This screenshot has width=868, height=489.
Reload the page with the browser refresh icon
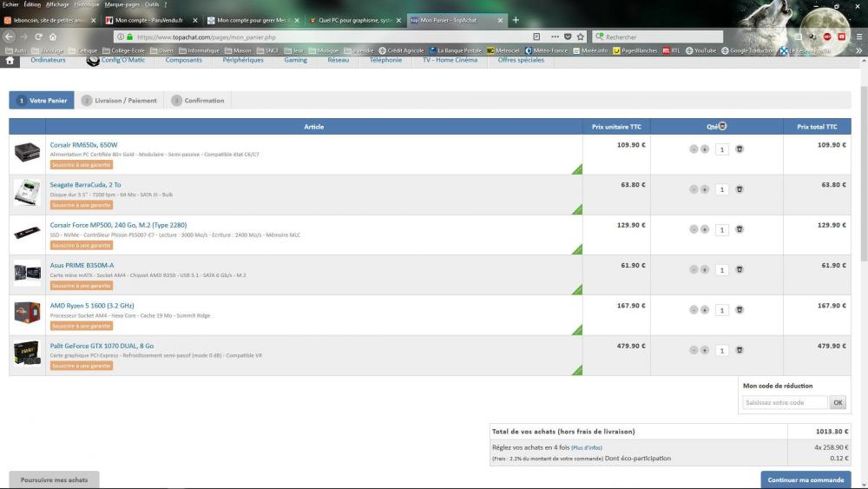click(x=39, y=36)
